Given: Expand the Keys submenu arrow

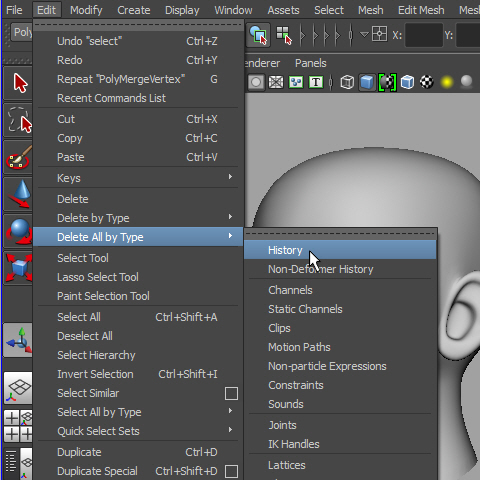Looking at the screenshot, I should [230, 176].
